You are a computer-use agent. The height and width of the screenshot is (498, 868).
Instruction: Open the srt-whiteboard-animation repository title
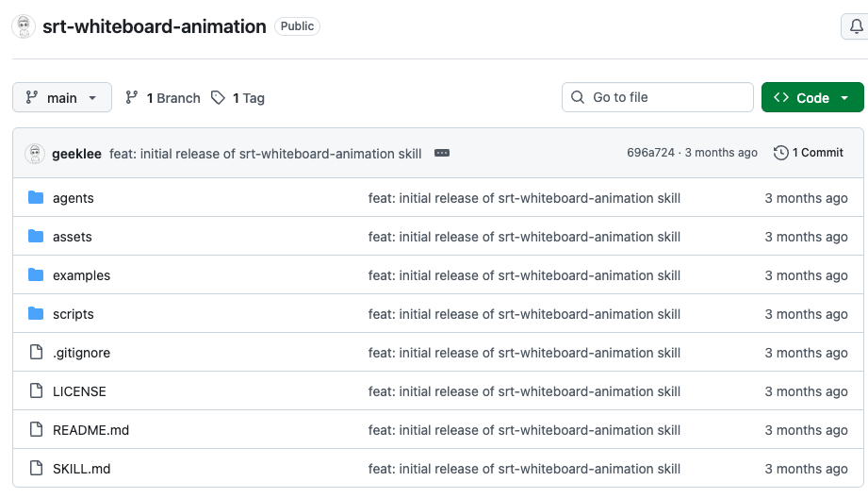click(155, 26)
